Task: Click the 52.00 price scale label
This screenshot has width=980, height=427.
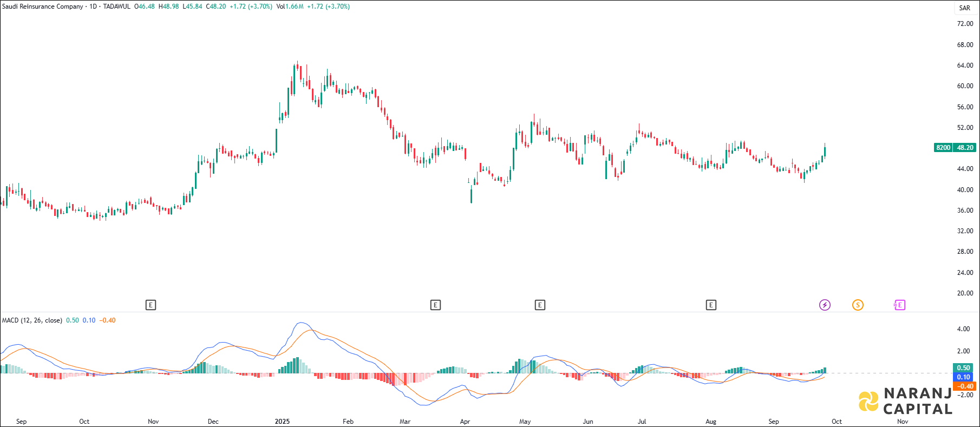Action: (x=965, y=128)
